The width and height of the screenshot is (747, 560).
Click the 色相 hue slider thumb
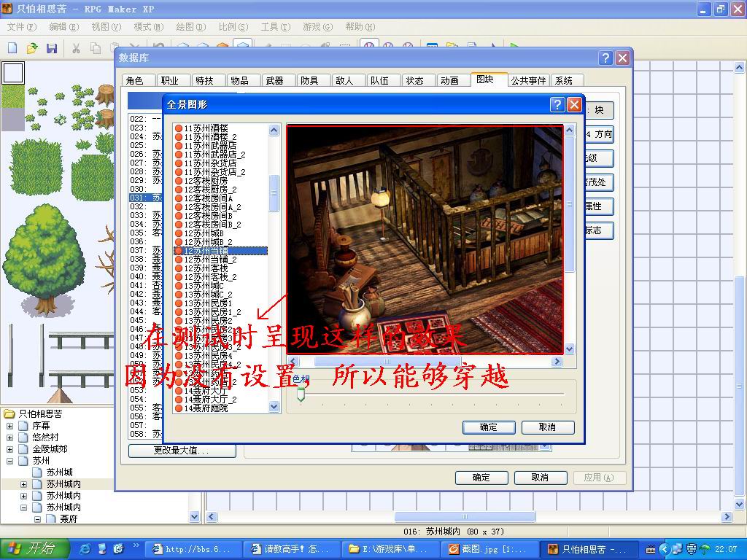point(301,394)
